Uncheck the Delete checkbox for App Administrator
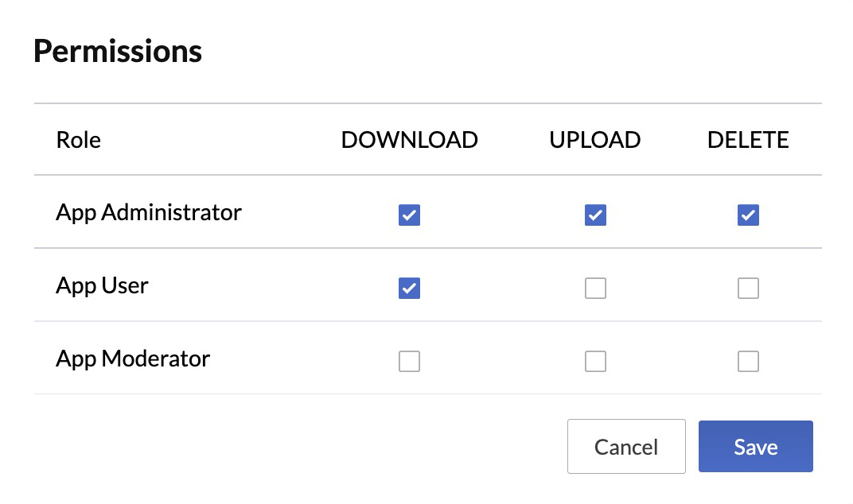Screen dimensions: 853x504 (748, 215)
